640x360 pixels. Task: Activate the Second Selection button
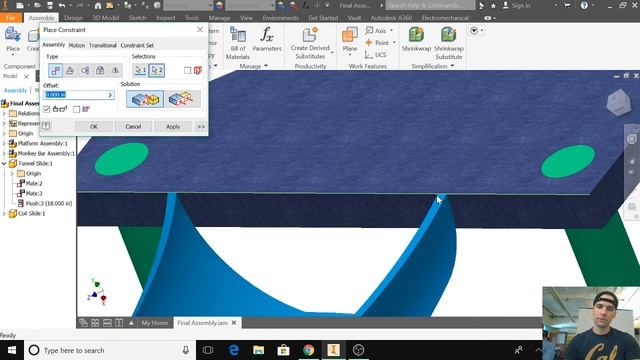pos(157,70)
